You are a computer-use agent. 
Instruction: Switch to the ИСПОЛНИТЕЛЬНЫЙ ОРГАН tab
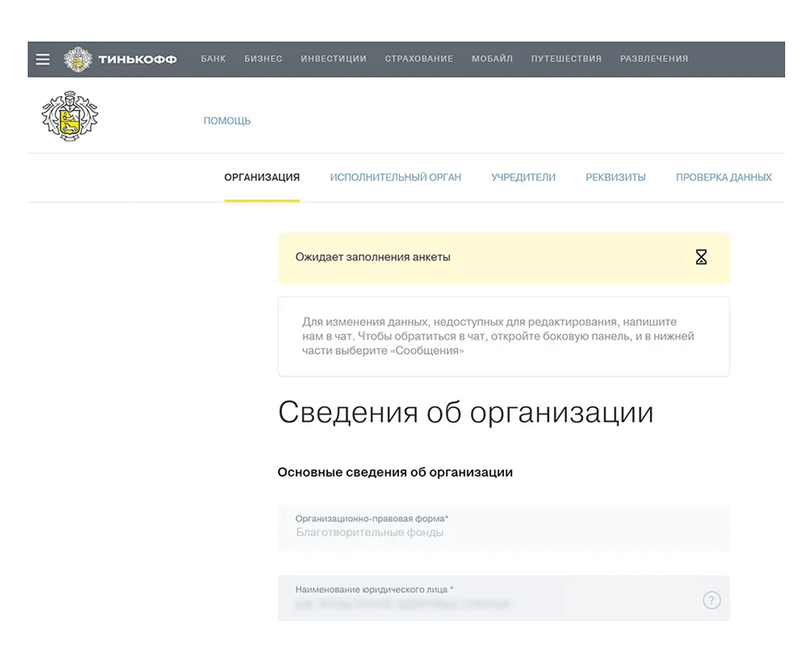396,177
